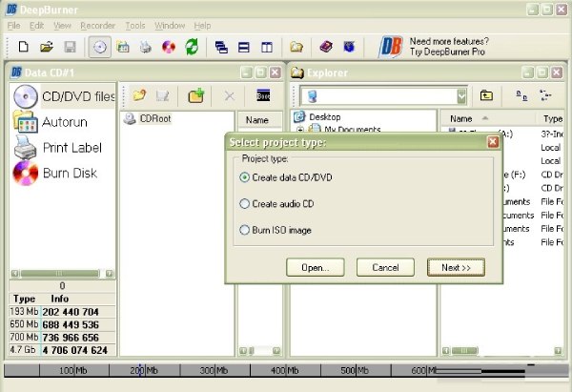Click the Tile vertically toolbar icon
This screenshot has width=572, height=392.
pos(267,47)
